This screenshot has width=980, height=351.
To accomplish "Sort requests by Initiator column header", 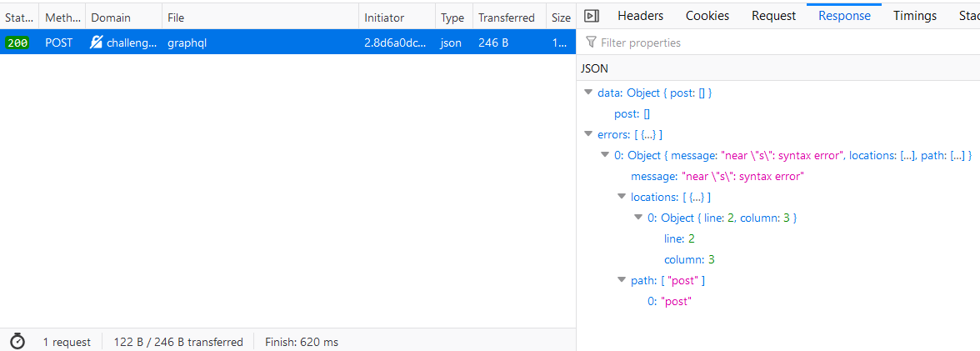I will tap(384, 18).
